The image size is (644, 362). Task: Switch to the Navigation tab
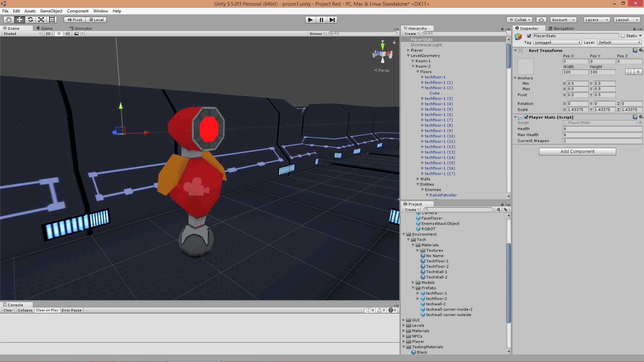[x=561, y=28]
